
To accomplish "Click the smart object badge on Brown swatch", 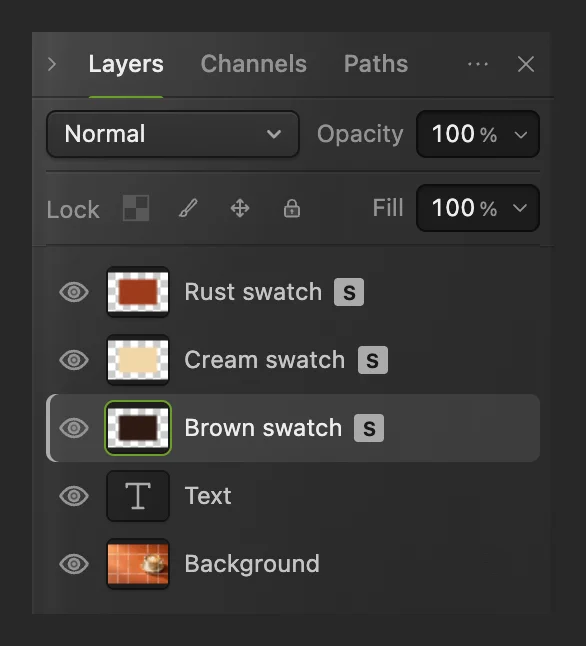I will (x=369, y=428).
